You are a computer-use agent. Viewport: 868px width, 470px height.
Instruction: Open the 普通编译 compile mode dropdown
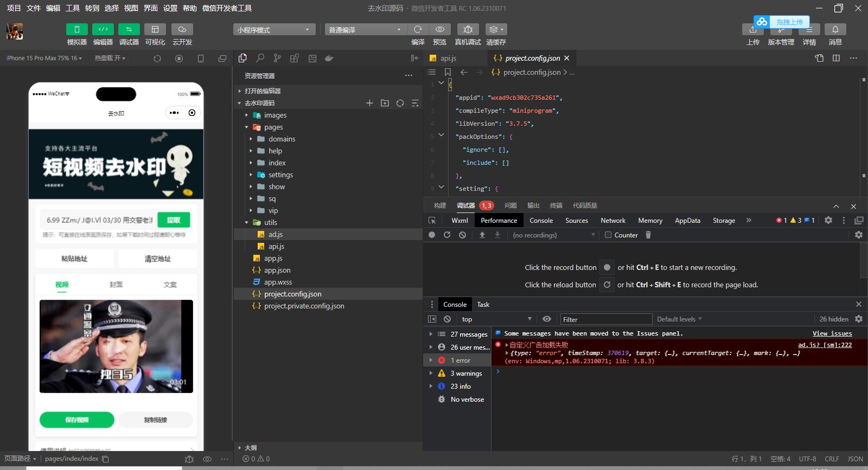[x=365, y=30]
